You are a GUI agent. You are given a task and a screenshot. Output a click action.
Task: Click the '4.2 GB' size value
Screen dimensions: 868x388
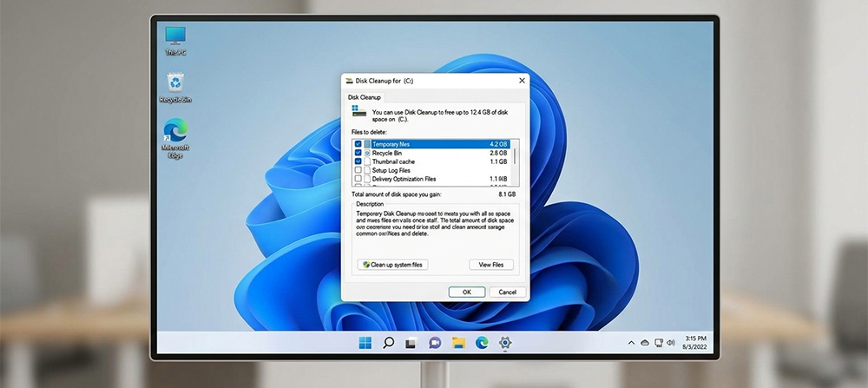point(498,144)
